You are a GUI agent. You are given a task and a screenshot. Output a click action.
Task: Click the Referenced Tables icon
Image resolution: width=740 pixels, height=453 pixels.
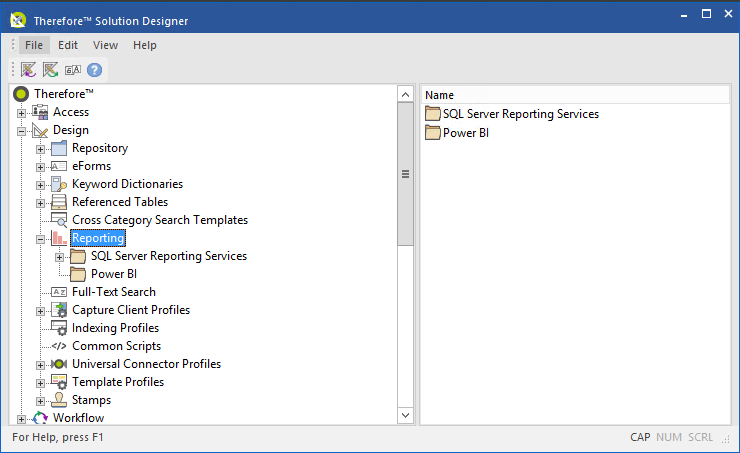pos(59,202)
